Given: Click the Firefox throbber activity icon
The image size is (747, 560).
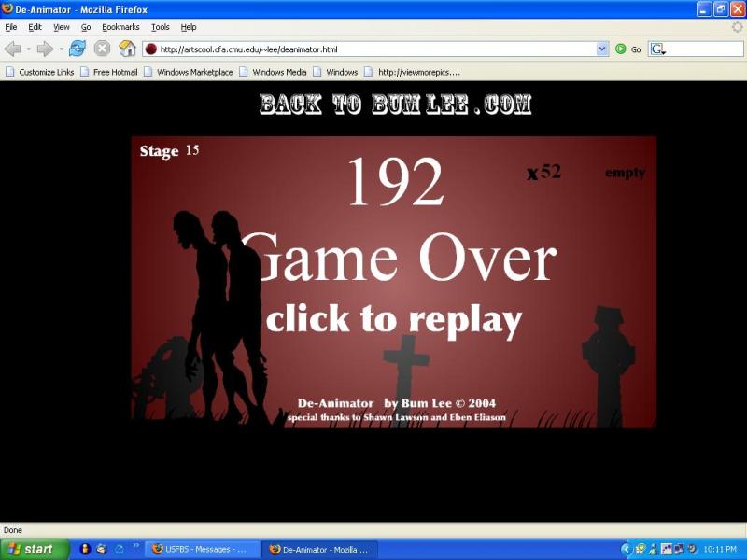Looking at the screenshot, I should (737, 27).
